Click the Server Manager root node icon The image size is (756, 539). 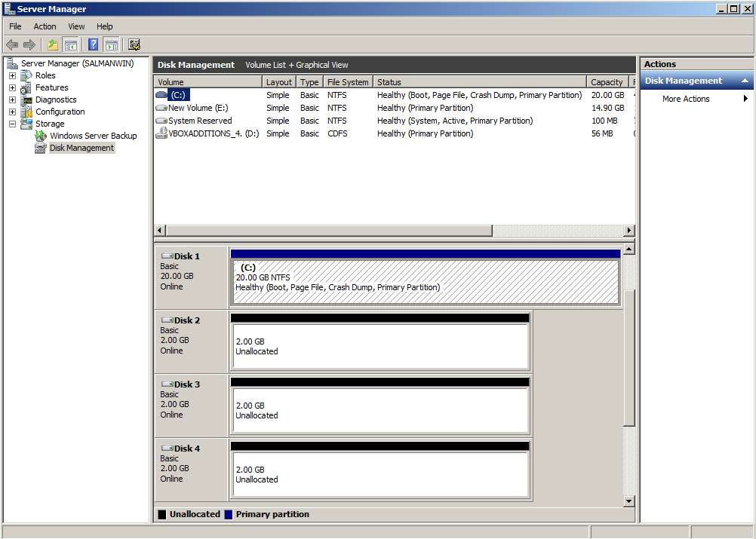coord(13,63)
